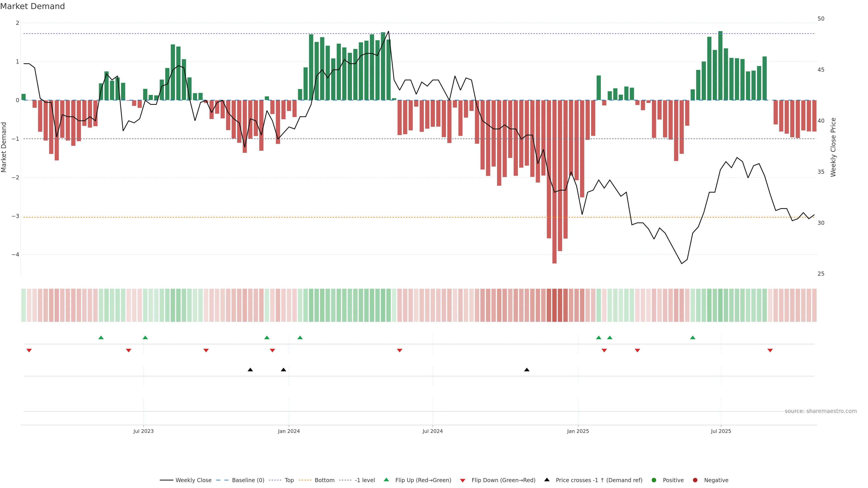The height and width of the screenshot is (488, 868).
Task: Click green Positive dot in legend
Action: click(654, 480)
